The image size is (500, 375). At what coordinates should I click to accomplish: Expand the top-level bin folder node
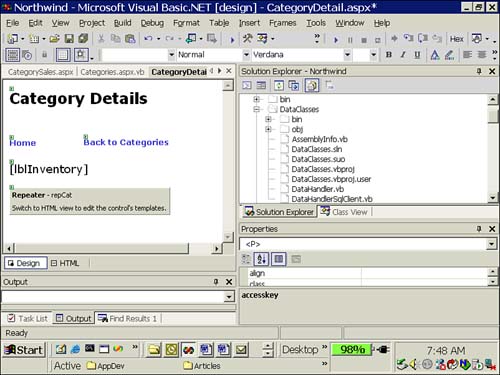click(256, 99)
